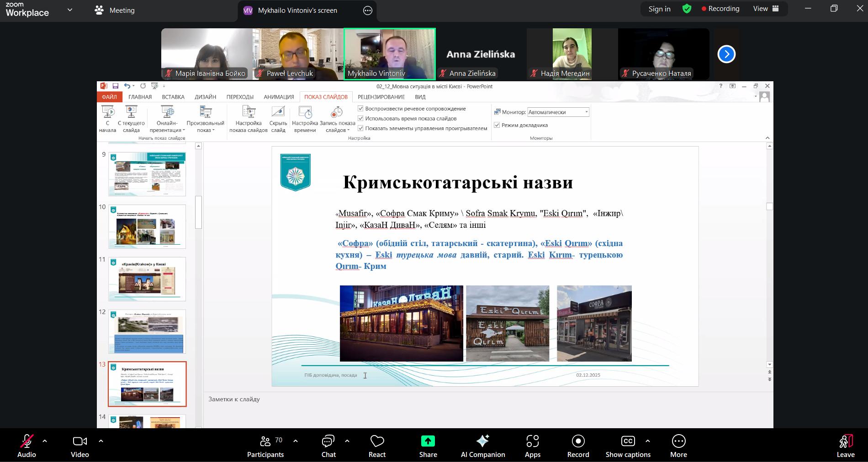The height and width of the screenshot is (462, 868).
Task: Open AI Companion
Action: click(482, 441)
